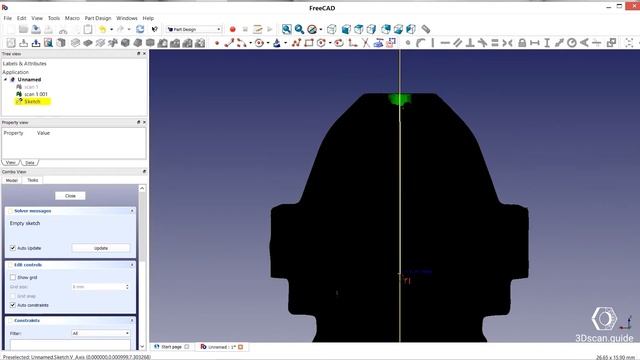The width and height of the screenshot is (640, 360).
Task: Apply the vertical constraint icon
Action: [x=433, y=42]
